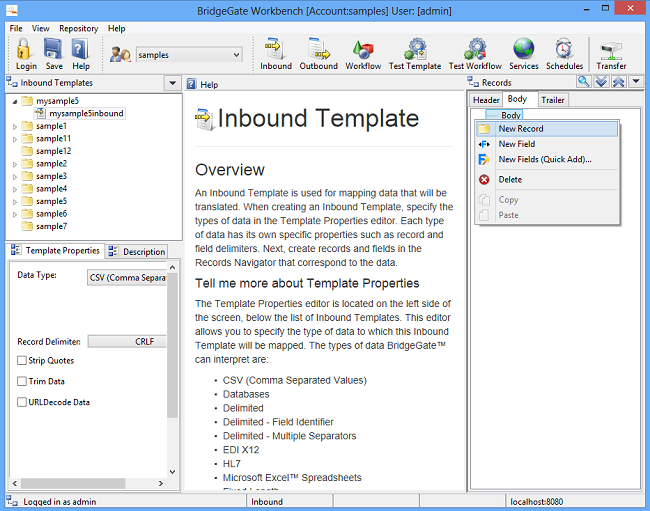Expand the sample3 folder
The width and height of the screenshot is (650, 511).
coord(15,177)
